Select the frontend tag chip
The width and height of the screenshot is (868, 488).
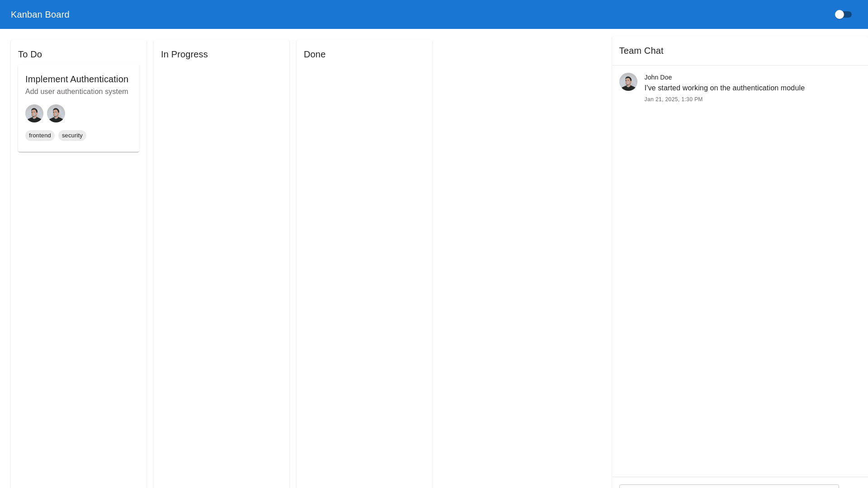pyautogui.click(x=40, y=136)
